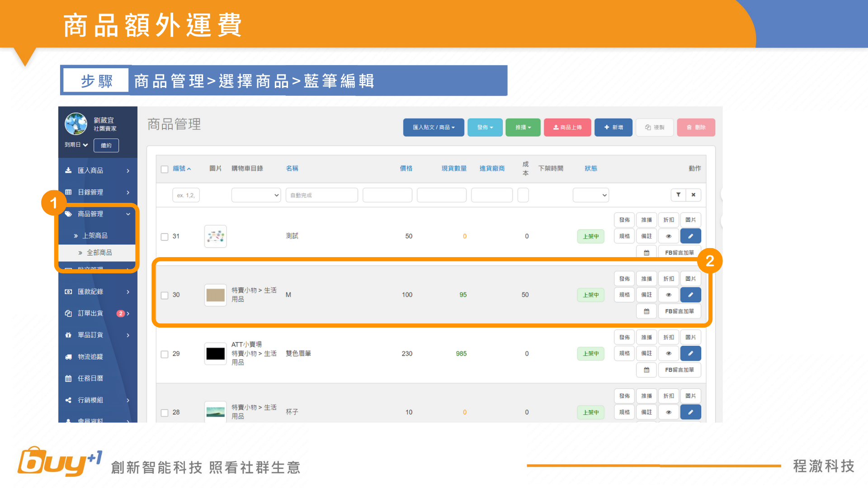Open 訂單出貨 sidebar menu item
The image size is (868, 488).
90,313
